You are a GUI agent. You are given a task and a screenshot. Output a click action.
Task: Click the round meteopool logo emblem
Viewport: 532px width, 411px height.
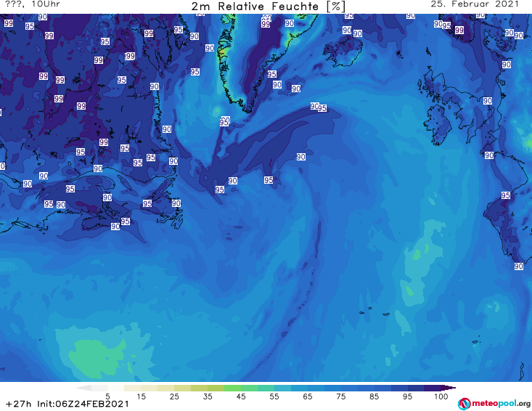[464, 404]
